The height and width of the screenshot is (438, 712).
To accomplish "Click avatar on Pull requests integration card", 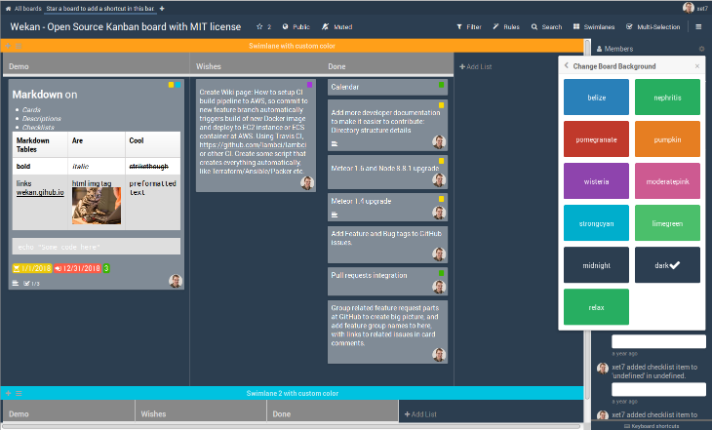I will pos(439,286).
